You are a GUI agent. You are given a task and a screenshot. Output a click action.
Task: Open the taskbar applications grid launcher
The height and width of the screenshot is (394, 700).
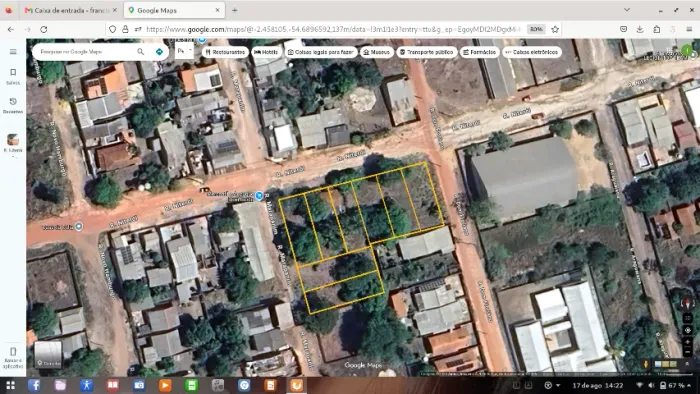tap(10, 385)
